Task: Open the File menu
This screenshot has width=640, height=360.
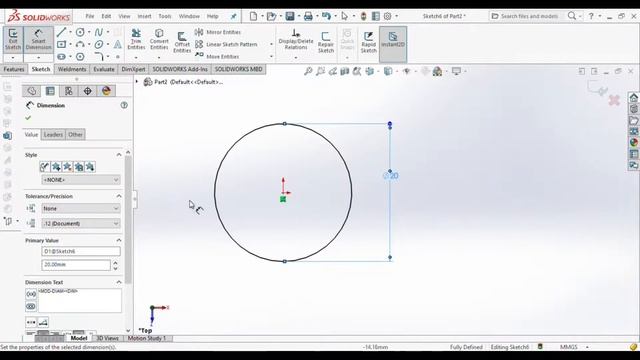Action: tap(90, 16)
